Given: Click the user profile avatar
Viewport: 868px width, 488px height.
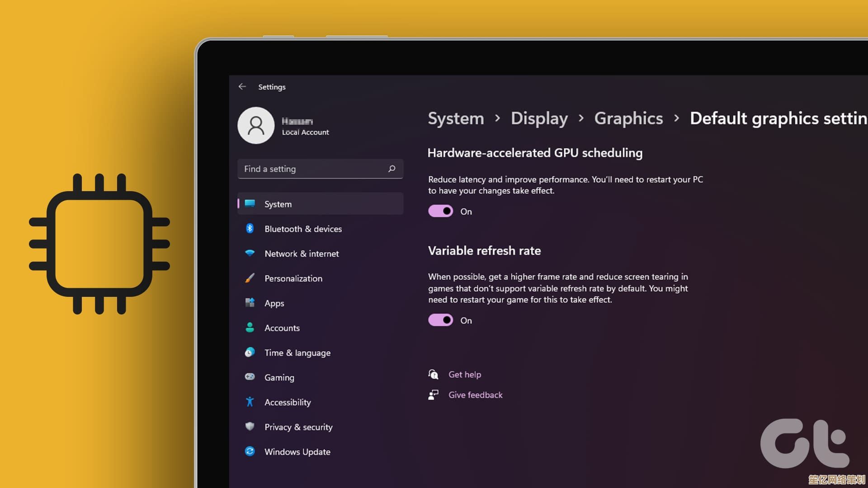Looking at the screenshot, I should pyautogui.click(x=256, y=125).
